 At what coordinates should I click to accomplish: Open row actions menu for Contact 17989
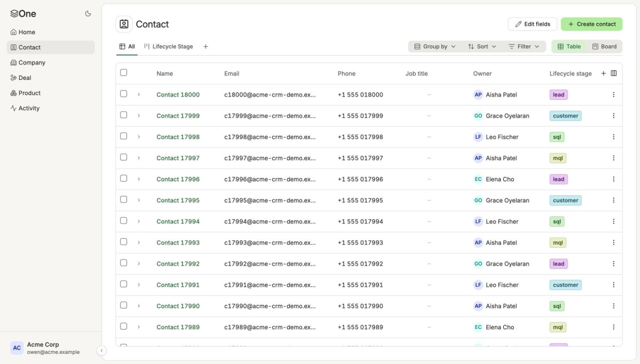[614, 327]
